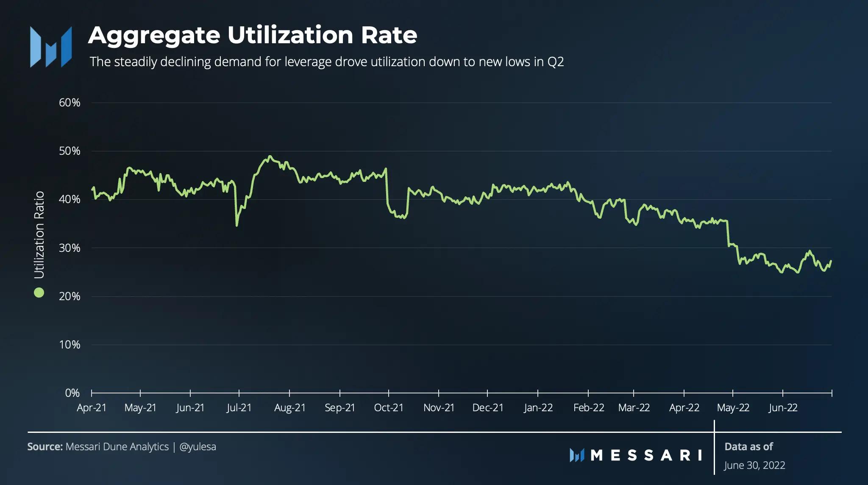The height and width of the screenshot is (485, 868).
Task: Click the 0% y-axis label
Action: [72, 393]
